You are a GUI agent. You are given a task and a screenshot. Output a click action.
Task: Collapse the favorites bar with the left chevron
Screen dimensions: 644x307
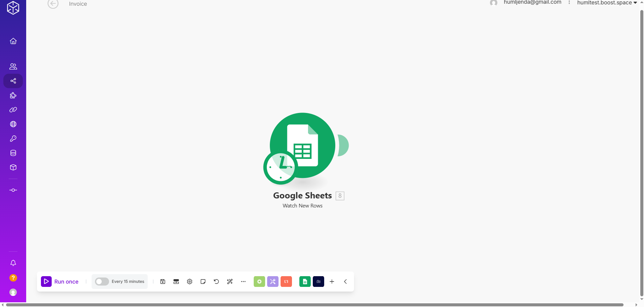click(345, 282)
